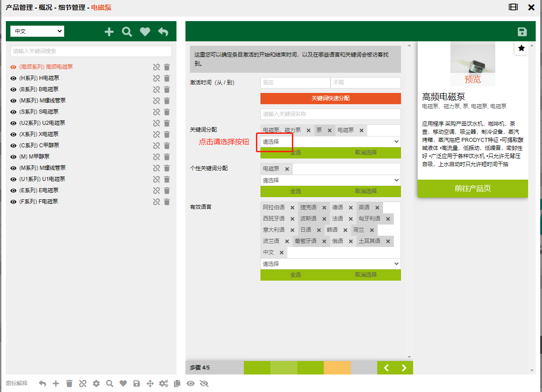Viewport: 542px width, 392px height.
Task: Select the U2电磁泵 list item
Action: pyautogui.click(x=43, y=123)
